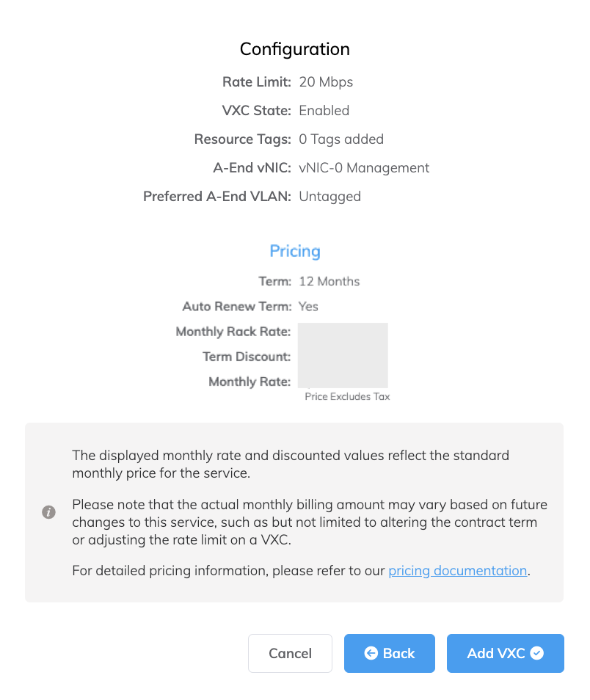Select the blue Pricing heading
590x700 pixels.
point(295,251)
